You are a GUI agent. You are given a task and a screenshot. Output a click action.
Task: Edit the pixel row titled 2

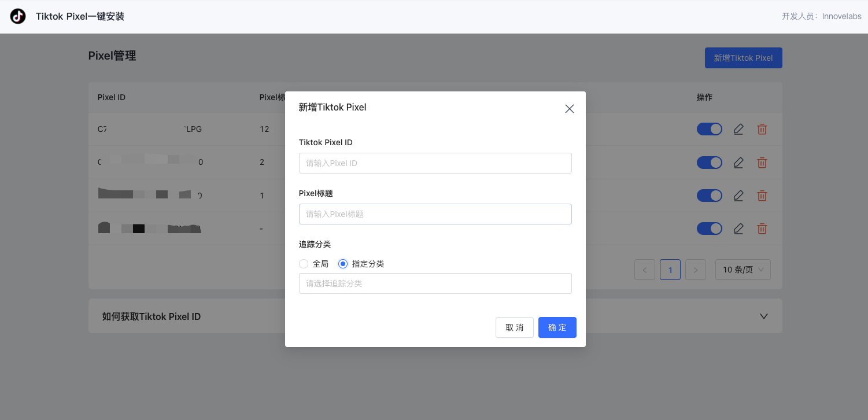[x=738, y=163]
